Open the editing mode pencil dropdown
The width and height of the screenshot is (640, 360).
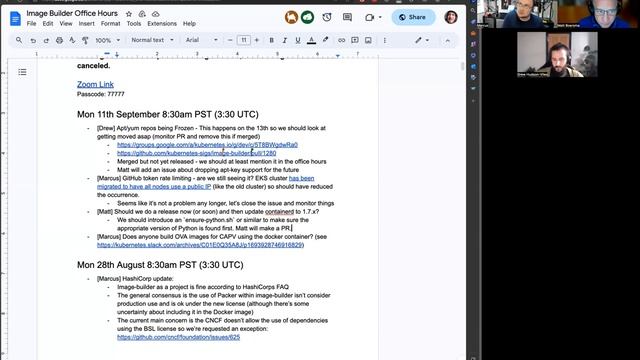[x=422, y=40]
